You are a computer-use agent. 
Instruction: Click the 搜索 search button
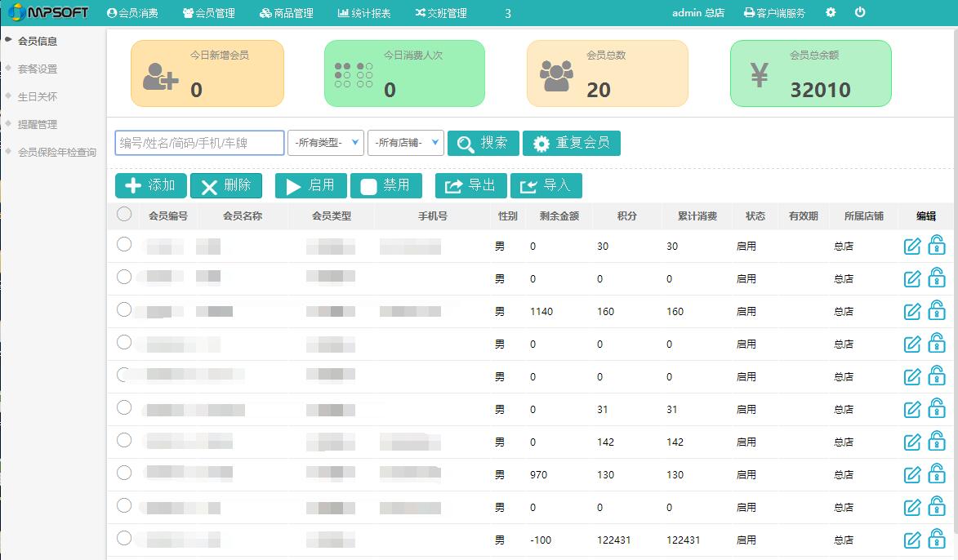[483, 143]
